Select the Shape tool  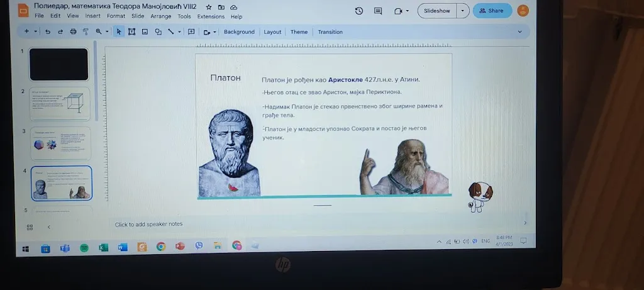(x=157, y=31)
